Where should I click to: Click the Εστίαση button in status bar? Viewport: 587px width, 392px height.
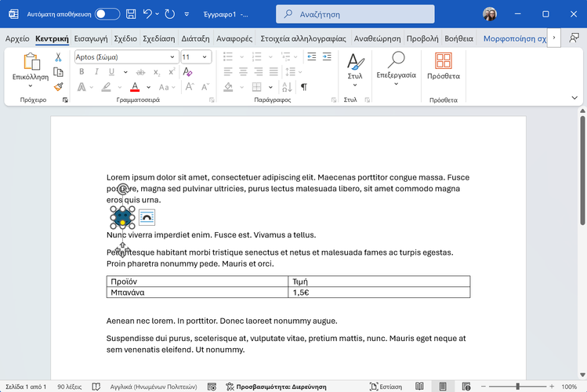pos(386,387)
